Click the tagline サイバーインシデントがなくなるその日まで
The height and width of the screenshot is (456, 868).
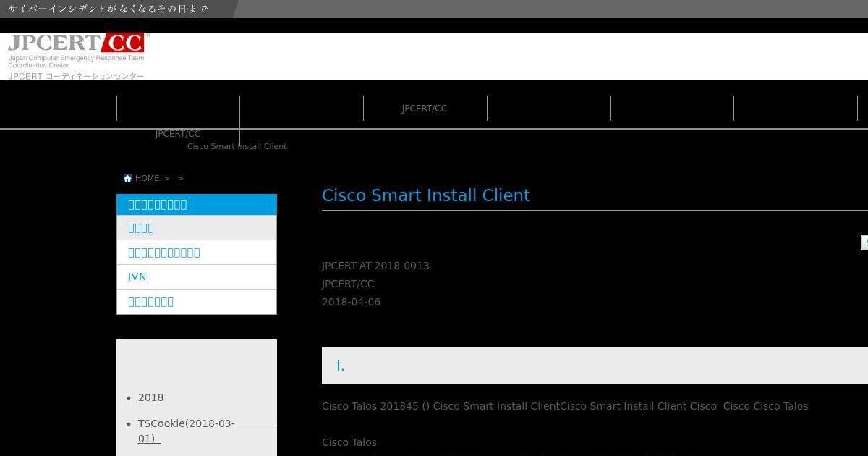point(109,9)
